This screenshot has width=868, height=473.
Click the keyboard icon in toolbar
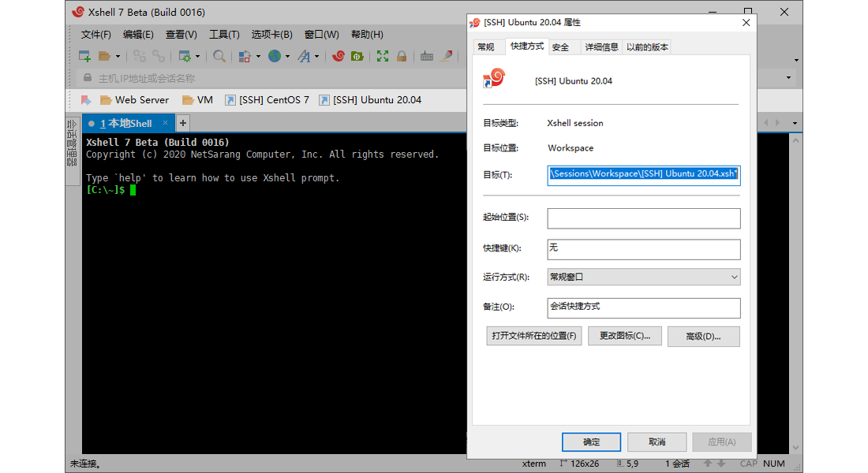427,56
